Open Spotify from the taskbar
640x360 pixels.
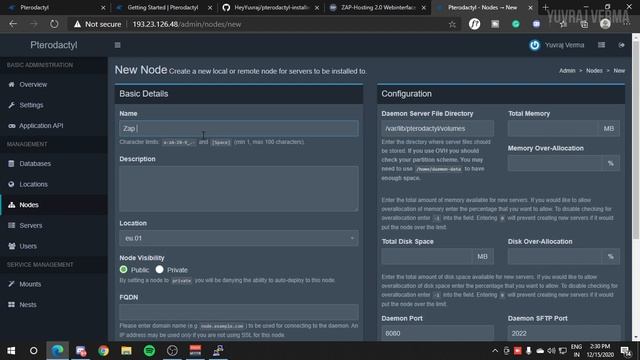pyautogui.click(x=149, y=351)
